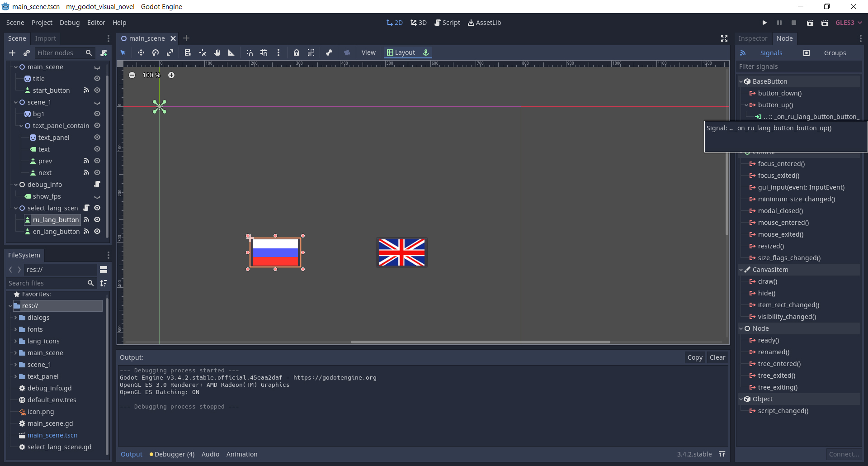This screenshot has width=868, height=466.
Task: Toggle grid snapping in the toolbar
Action: click(264, 52)
